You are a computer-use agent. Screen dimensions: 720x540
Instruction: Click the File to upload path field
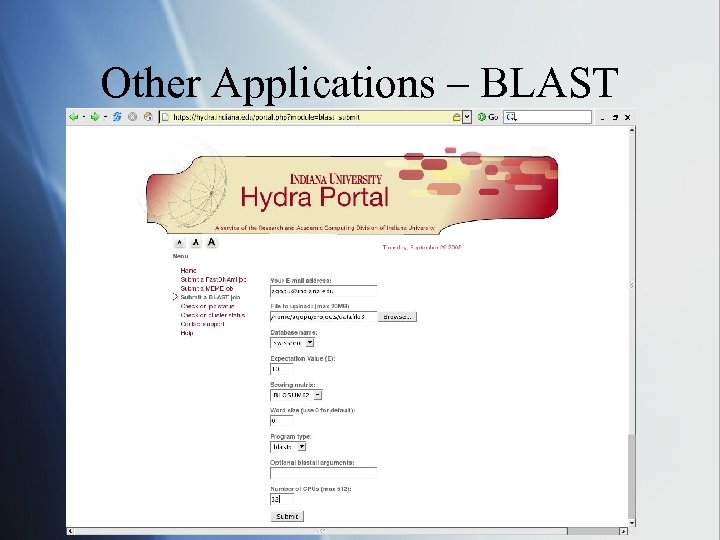(x=323, y=317)
